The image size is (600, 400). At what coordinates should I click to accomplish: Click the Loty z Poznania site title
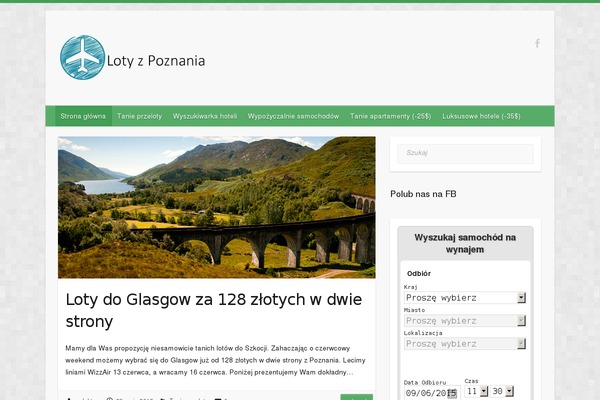click(x=156, y=61)
